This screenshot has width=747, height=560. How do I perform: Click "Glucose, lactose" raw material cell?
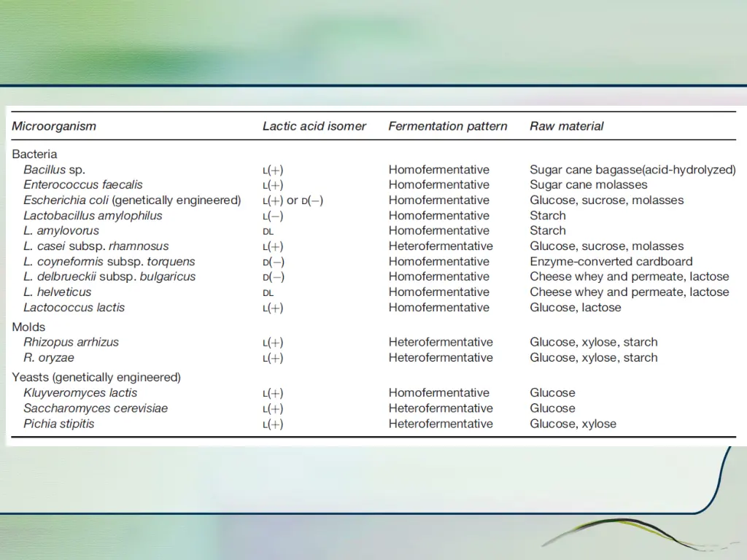tap(576, 308)
